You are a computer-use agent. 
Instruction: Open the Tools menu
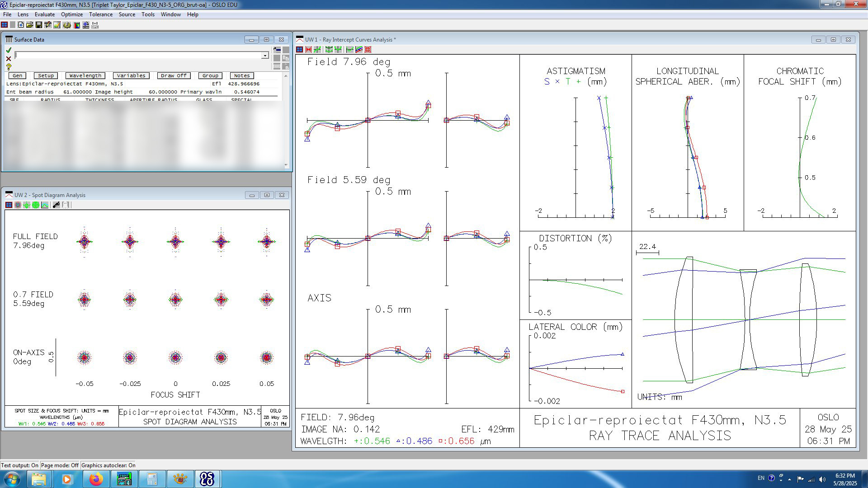pos(148,14)
